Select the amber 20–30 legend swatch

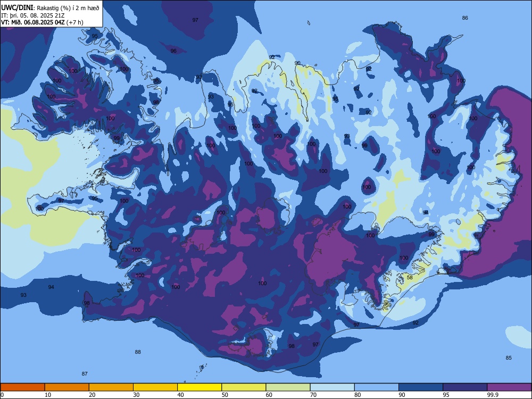tap(111, 387)
